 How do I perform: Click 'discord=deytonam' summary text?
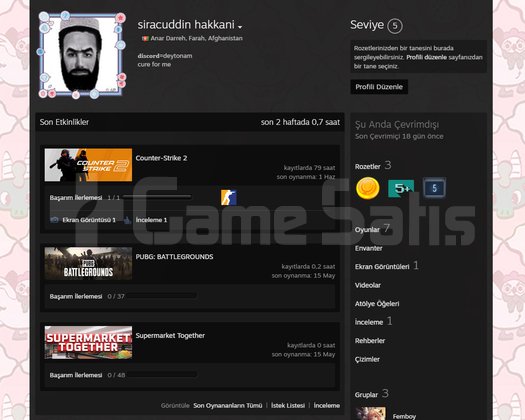pyautogui.click(x=165, y=56)
